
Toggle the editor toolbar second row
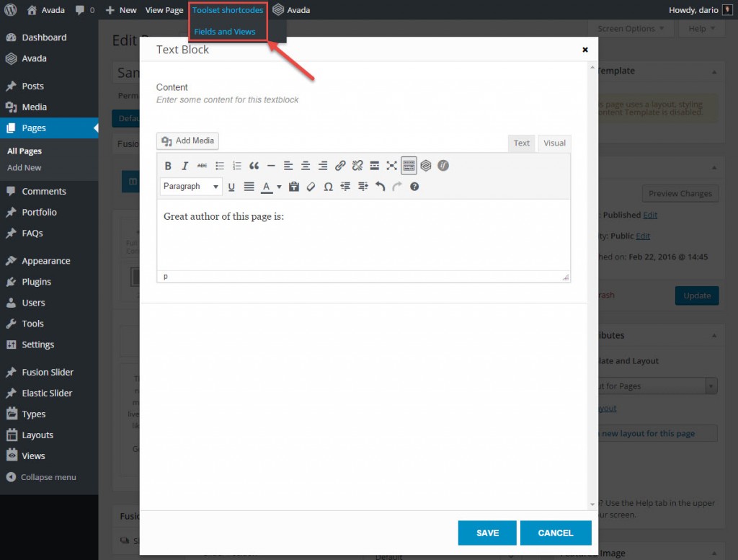point(409,165)
